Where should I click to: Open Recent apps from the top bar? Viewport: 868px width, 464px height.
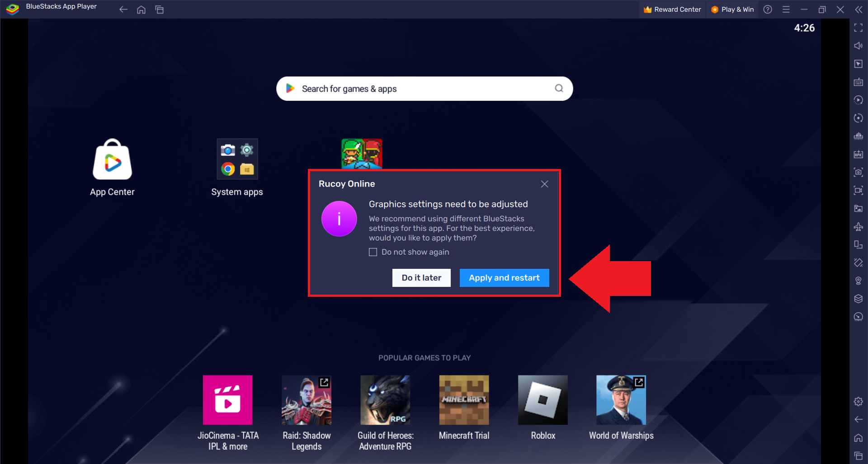[160, 9]
